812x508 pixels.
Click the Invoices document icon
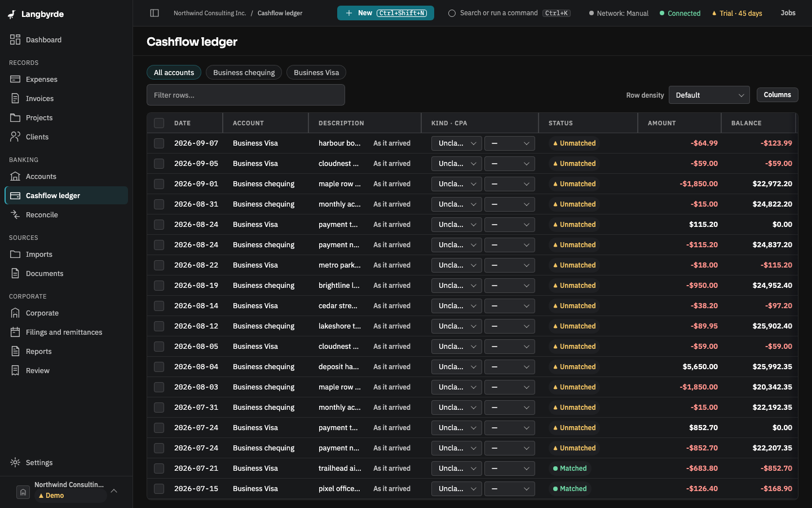[15, 98]
